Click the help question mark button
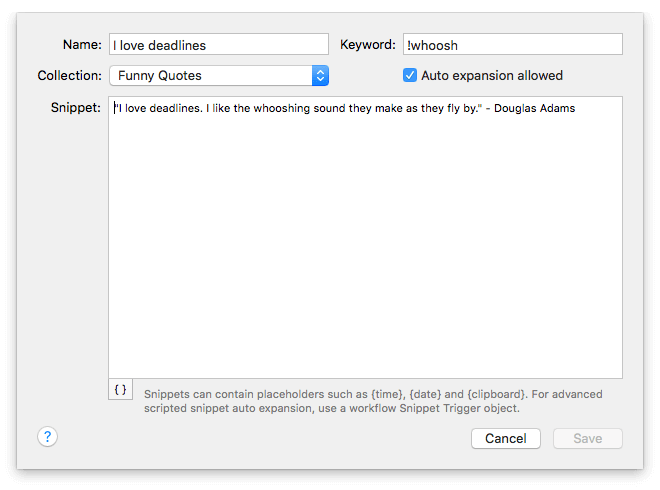The width and height of the screenshot is (660, 490). coord(47,437)
